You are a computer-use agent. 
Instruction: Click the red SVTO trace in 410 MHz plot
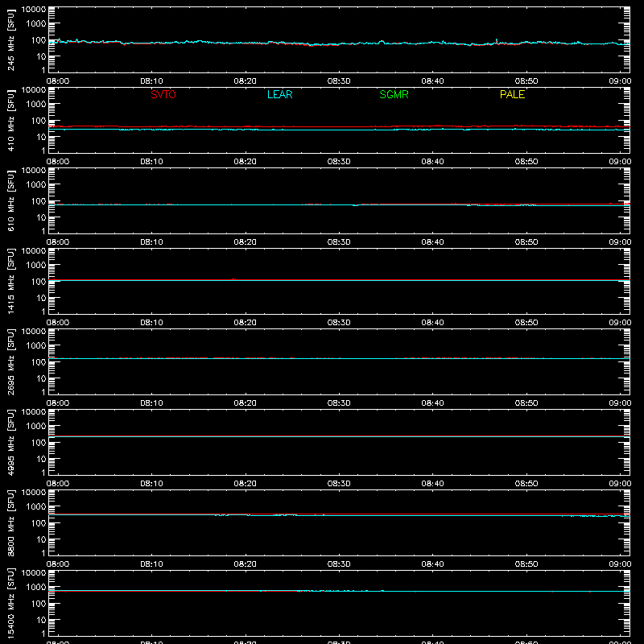click(x=339, y=126)
